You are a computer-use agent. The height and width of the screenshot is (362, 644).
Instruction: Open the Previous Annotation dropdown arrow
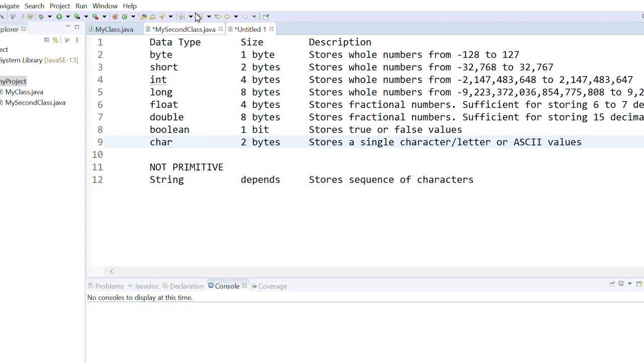pyautogui.click(x=209, y=17)
